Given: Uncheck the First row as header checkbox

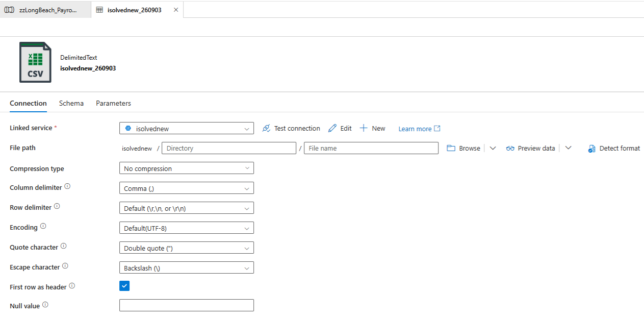Looking at the screenshot, I should pyautogui.click(x=124, y=286).
